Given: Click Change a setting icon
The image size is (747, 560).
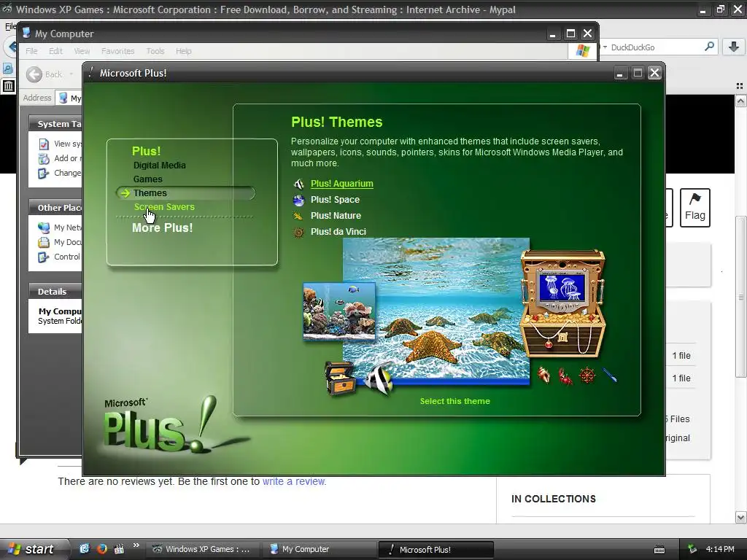Looking at the screenshot, I should (x=43, y=174).
